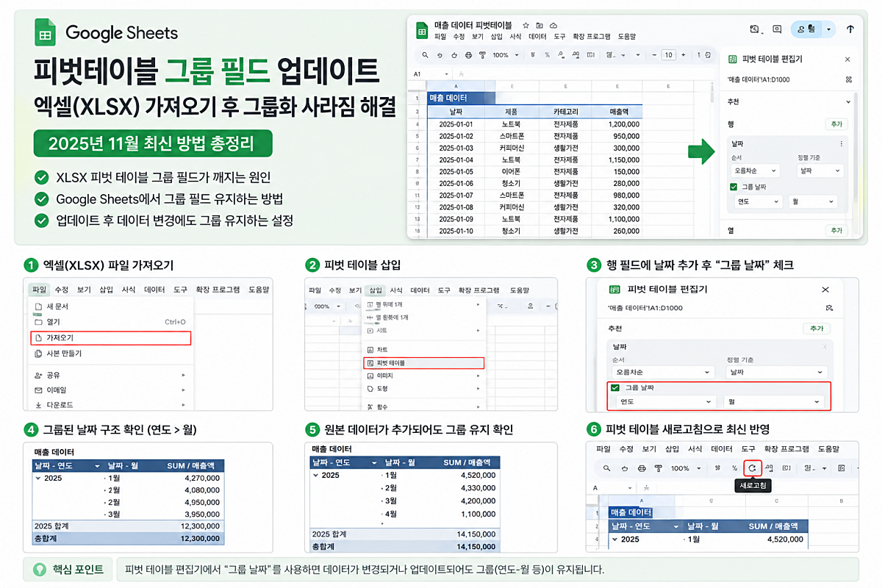Open 이미지 submenu in the Insert menu
The image size is (882, 588).
point(424,376)
